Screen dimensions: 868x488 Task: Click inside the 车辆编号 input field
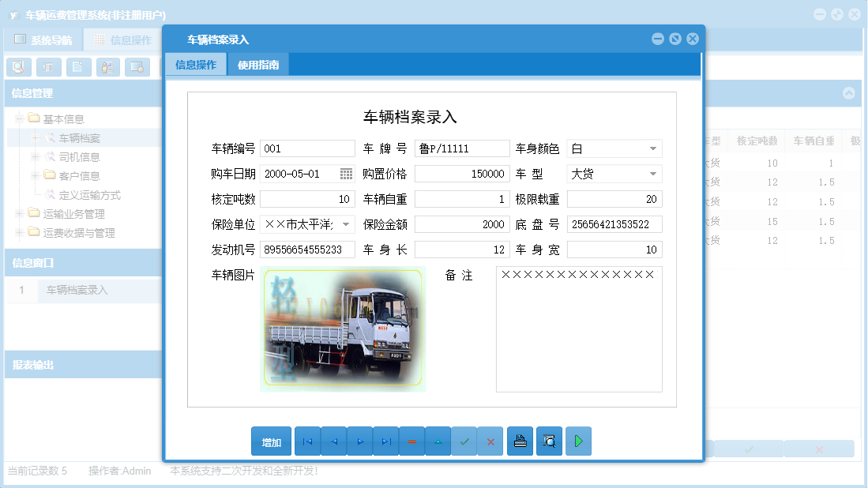[x=307, y=148]
